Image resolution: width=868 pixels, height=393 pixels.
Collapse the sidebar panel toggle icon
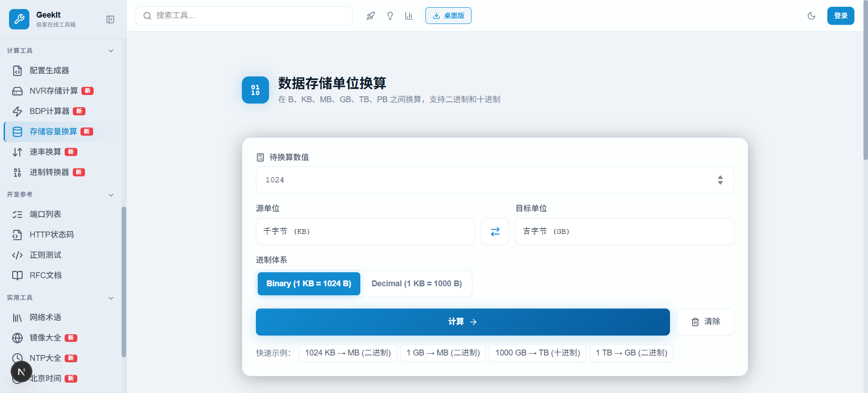pos(110,19)
